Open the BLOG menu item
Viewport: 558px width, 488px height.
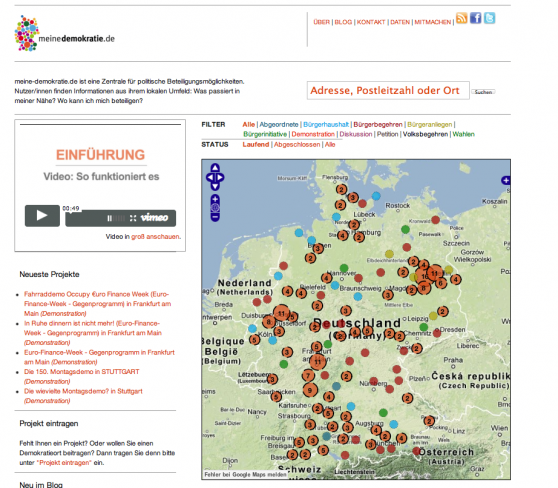[x=343, y=22]
